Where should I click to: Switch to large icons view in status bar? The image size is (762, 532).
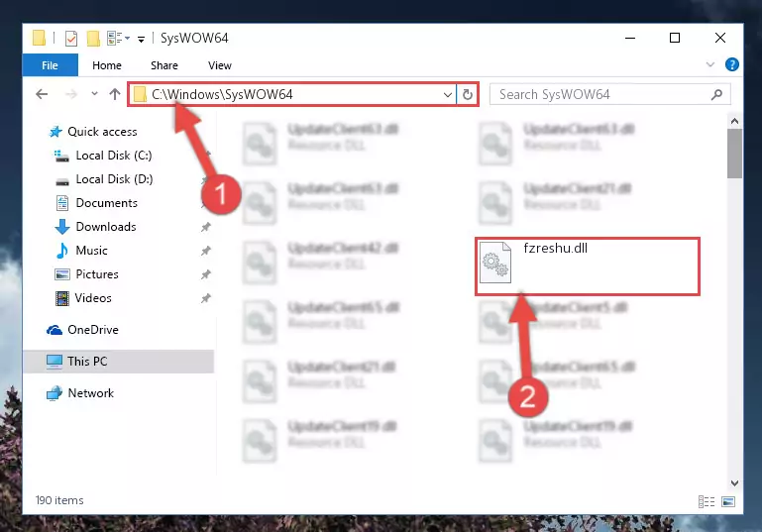(728, 501)
